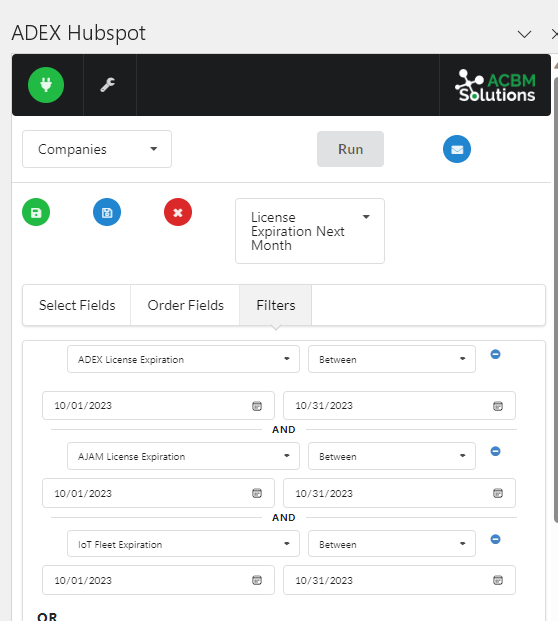This screenshot has width=558, height=621.
Task: Click the green plug connection icon
Action: (46, 85)
